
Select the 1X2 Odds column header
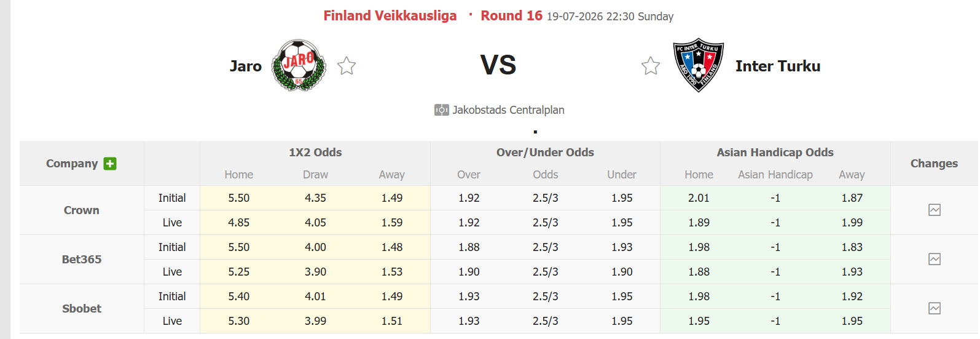(x=315, y=153)
